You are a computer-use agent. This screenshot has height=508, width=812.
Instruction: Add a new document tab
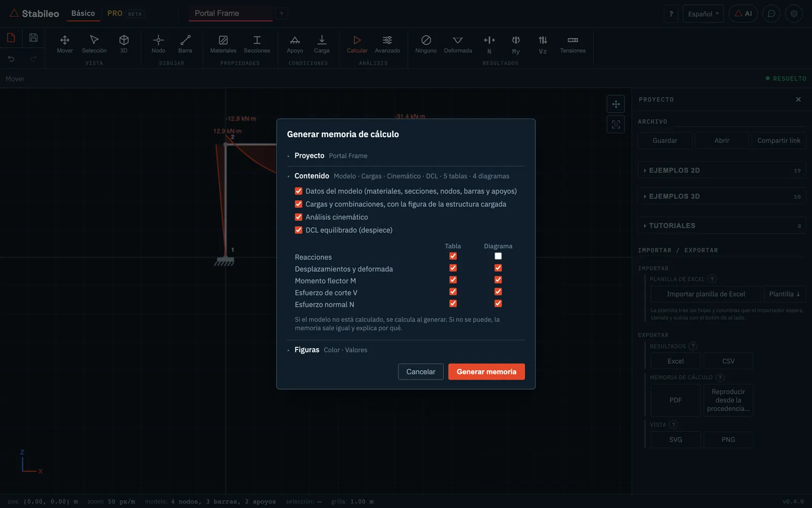[282, 13]
